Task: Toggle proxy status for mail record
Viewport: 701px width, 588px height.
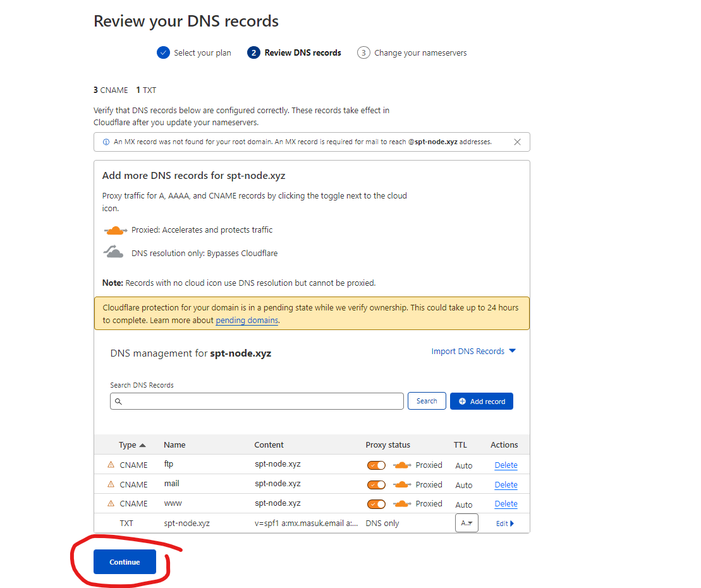Action: pos(376,484)
